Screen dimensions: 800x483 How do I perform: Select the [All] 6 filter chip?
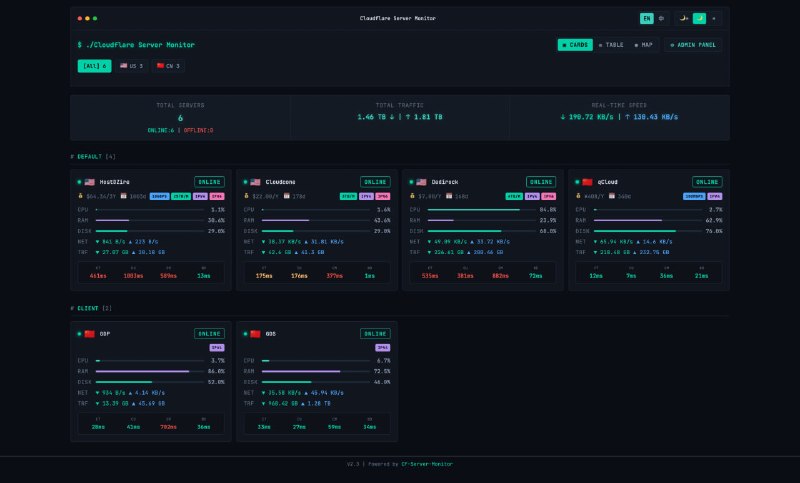[x=94, y=66]
